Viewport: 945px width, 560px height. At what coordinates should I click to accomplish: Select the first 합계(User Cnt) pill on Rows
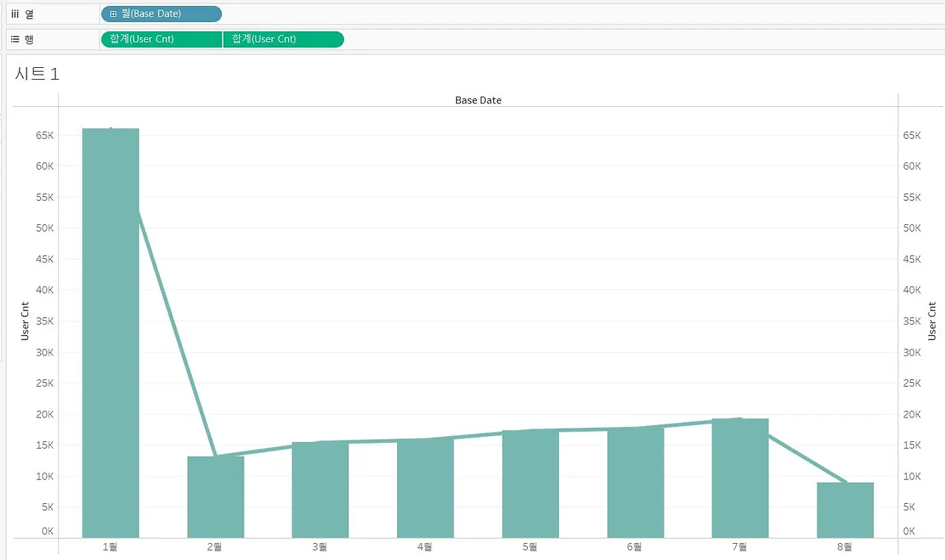161,39
